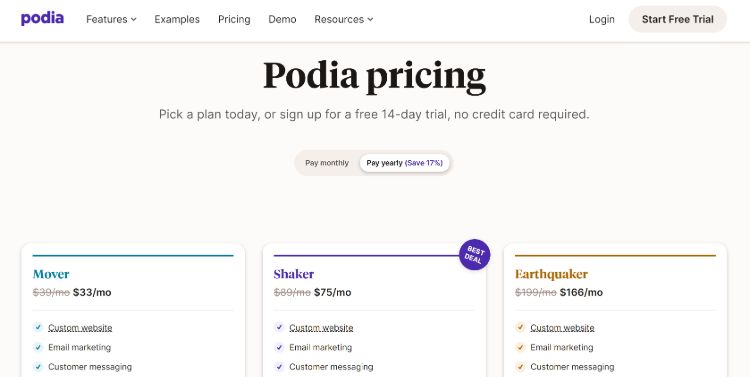Open the Resources dropdown menu

point(343,19)
